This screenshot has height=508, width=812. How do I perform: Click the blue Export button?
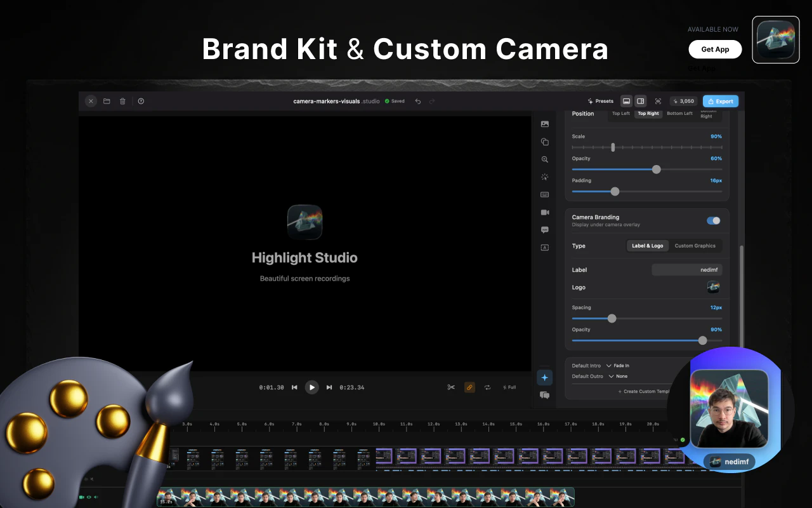[x=720, y=101]
